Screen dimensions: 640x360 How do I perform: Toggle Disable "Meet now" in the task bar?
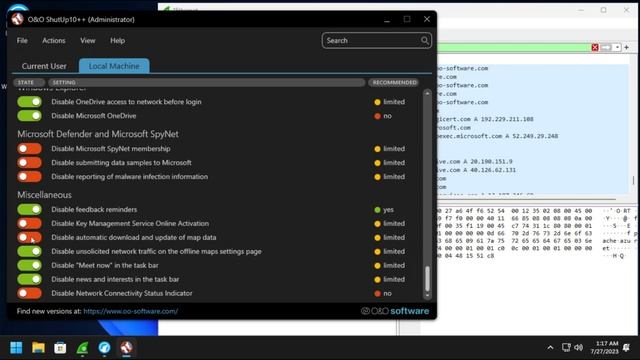29,265
